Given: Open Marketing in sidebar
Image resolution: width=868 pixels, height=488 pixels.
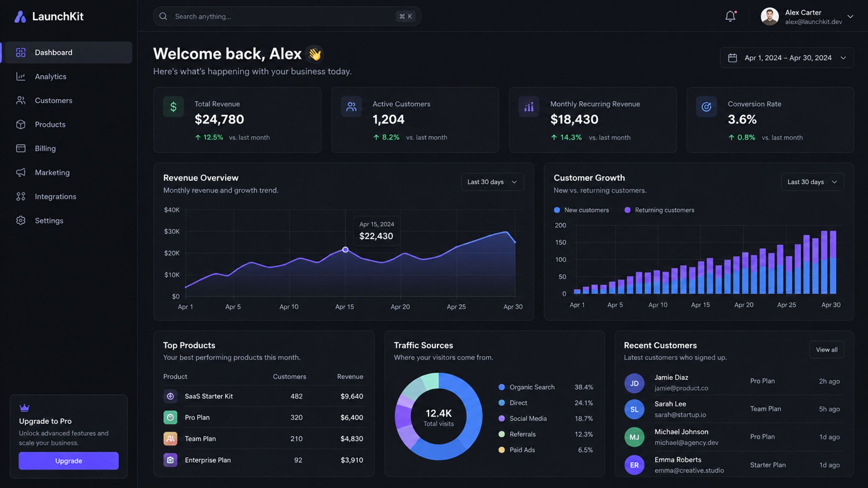Looking at the screenshot, I should 68,172.
